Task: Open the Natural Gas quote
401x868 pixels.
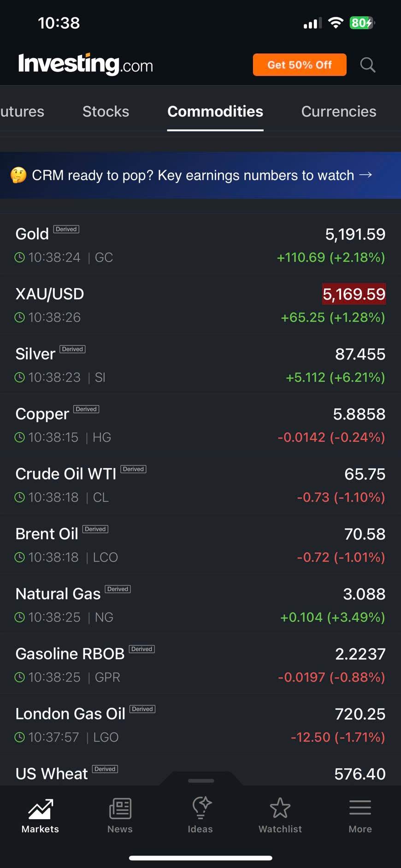Action: coord(200,605)
